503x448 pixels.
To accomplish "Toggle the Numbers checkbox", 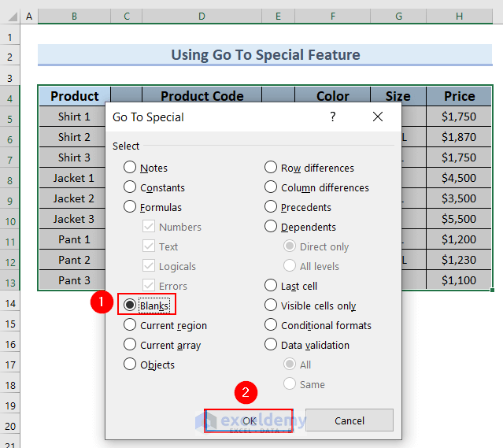I will (x=149, y=227).
